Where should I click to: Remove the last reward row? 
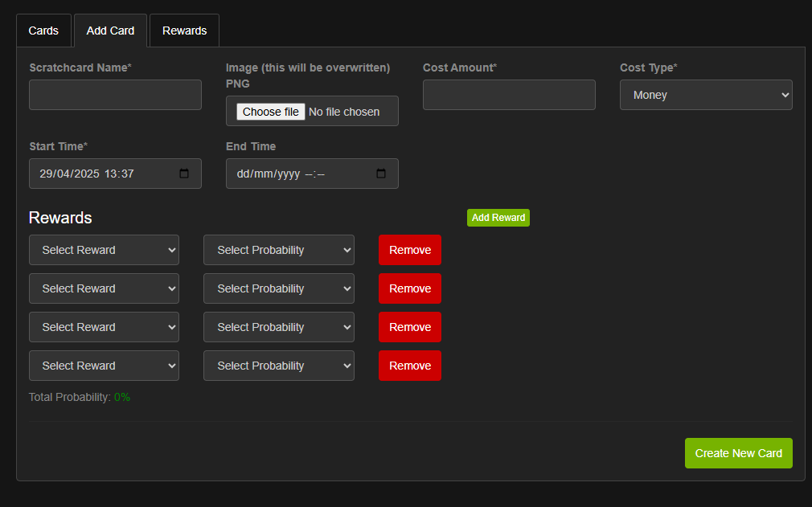click(x=409, y=366)
